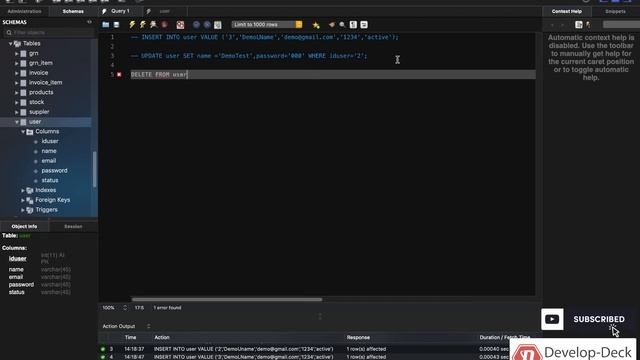Click the schema tree vertical scrollbar

95,169
